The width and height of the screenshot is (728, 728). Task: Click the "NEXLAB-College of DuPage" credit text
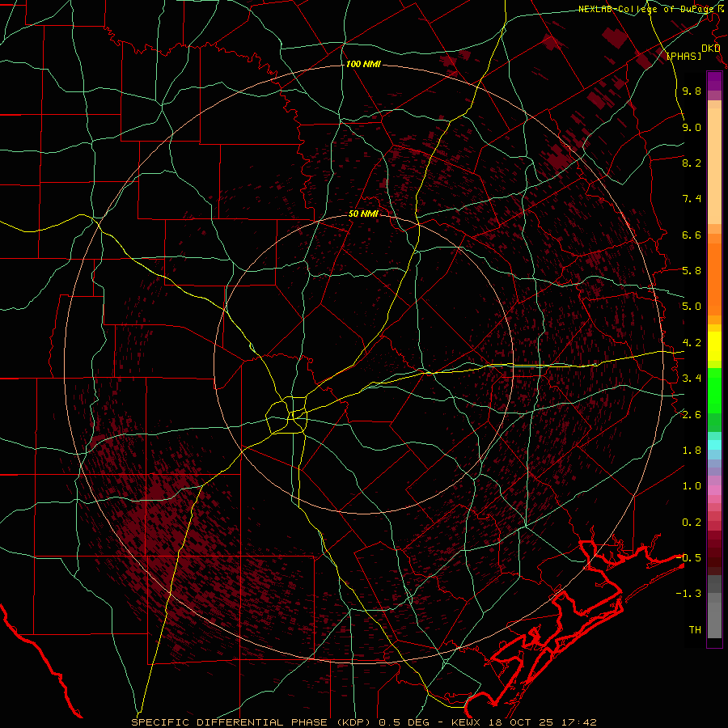pos(645,9)
